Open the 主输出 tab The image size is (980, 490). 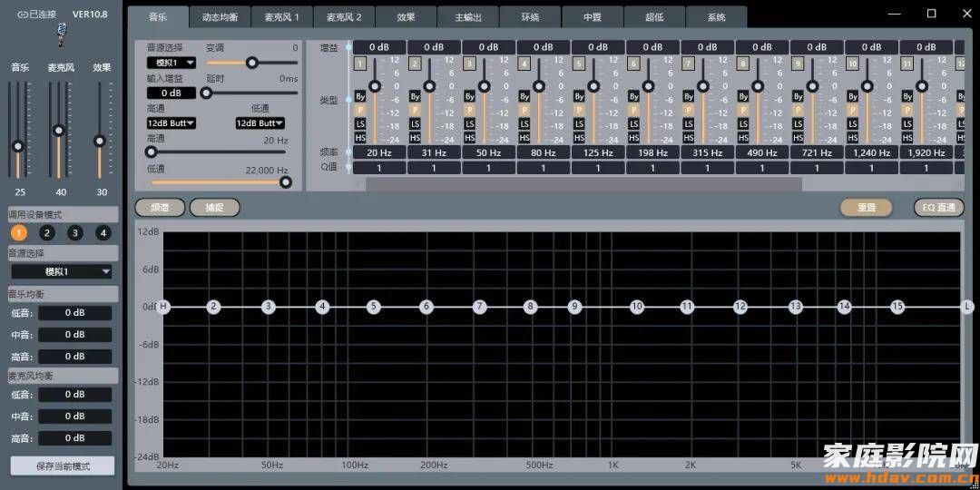[x=467, y=17]
